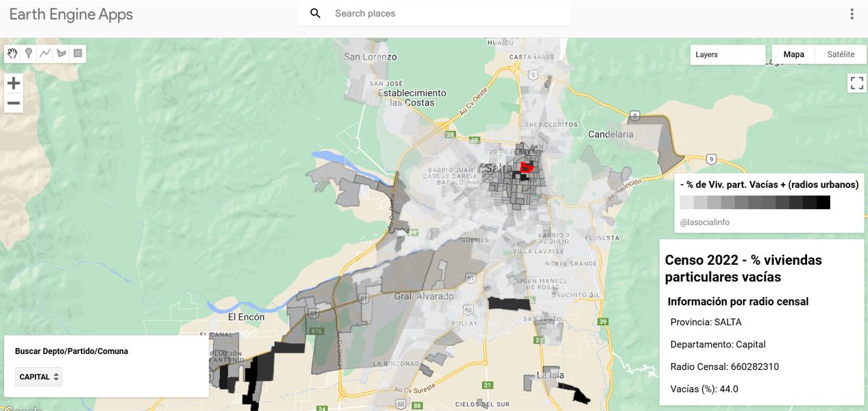Select the place marker drawing tool

click(29, 54)
